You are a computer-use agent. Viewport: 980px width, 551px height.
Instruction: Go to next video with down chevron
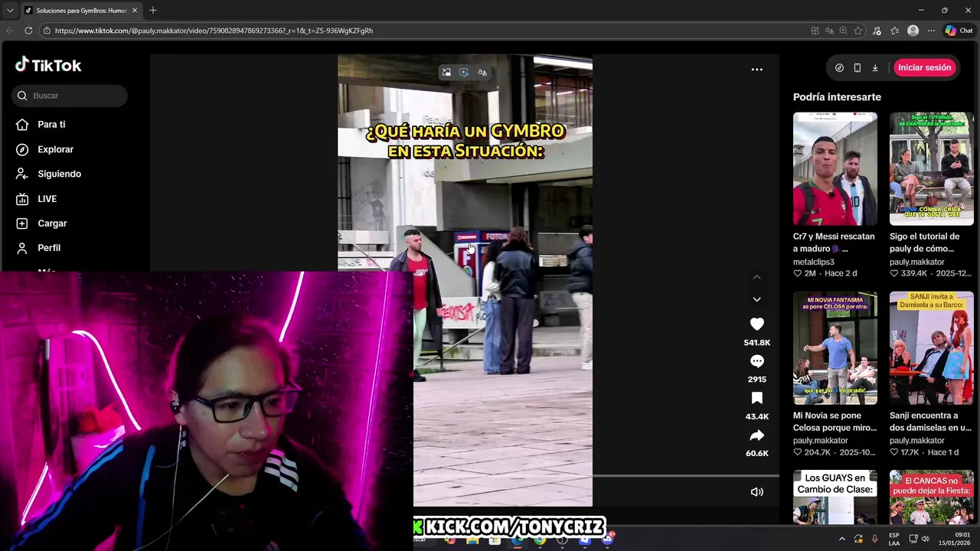[x=756, y=299]
